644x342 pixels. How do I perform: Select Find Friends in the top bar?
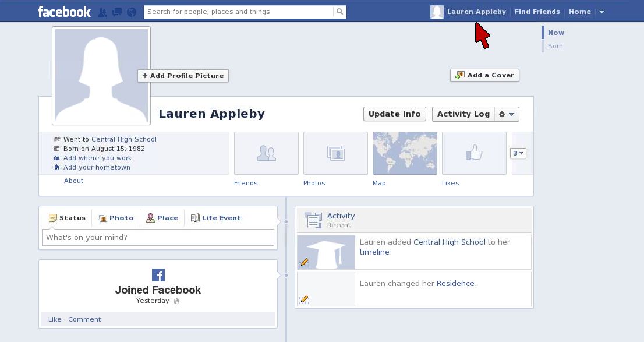pyautogui.click(x=537, y=11)
